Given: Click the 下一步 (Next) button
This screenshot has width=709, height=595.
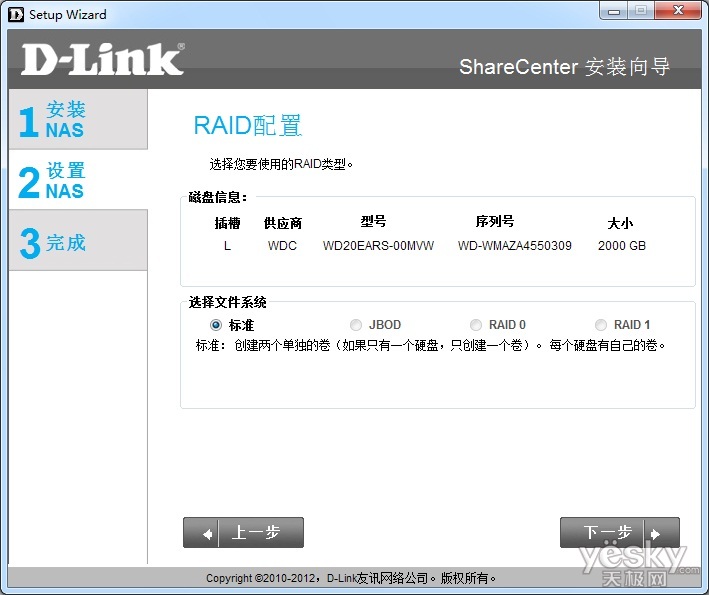Looking at the screenshot, I should point(619,533).
